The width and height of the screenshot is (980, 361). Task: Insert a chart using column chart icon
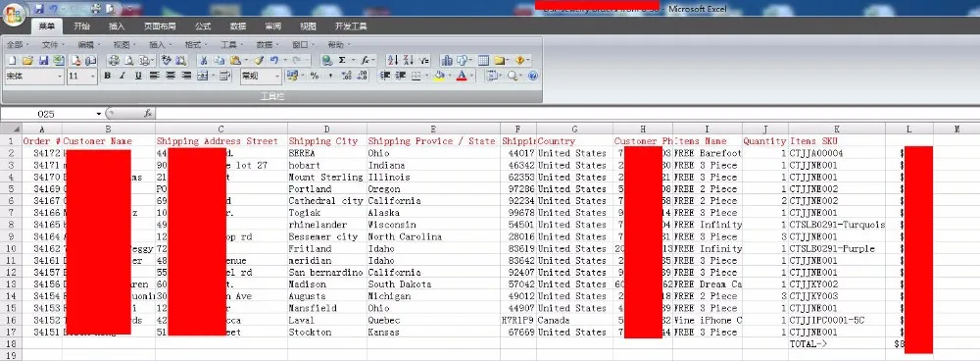pos(447,61)
